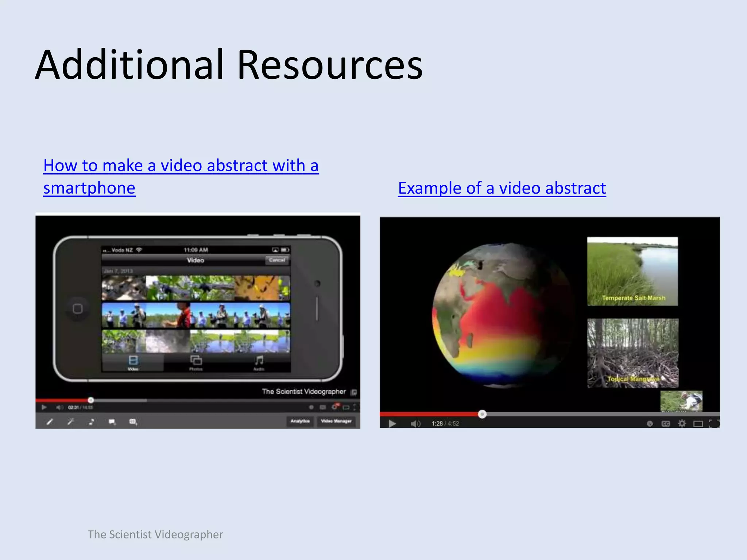This screenshot has height=560, width=747.
Task: Click the left video's progress scrubber handle
Action: (x=91, y=400)
